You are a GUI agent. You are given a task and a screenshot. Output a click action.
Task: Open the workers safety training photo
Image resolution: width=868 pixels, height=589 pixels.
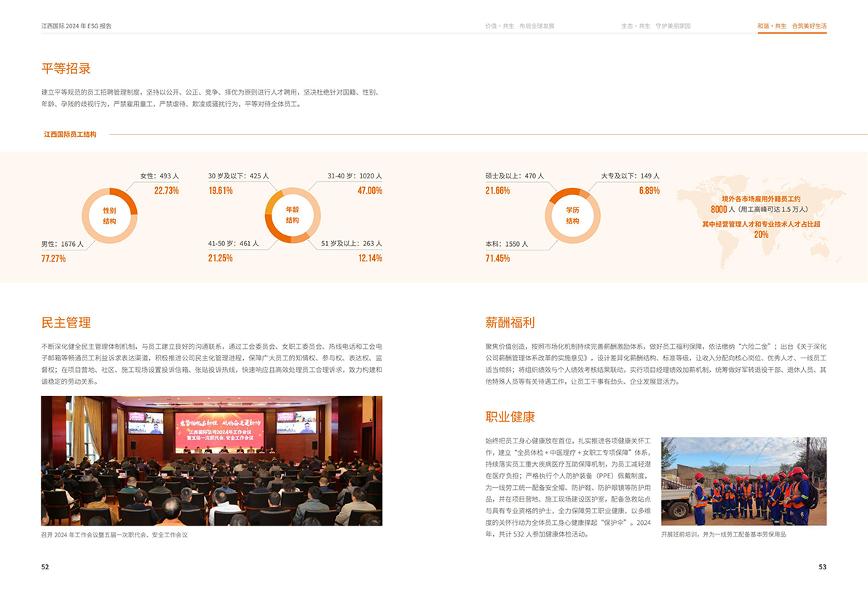743,481
